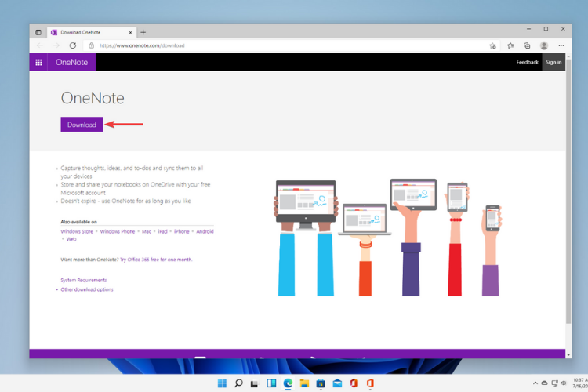The height and width of the screenshot is (392, 588).
Task: Open the tab actions menu icon
Action: [38, 33]
